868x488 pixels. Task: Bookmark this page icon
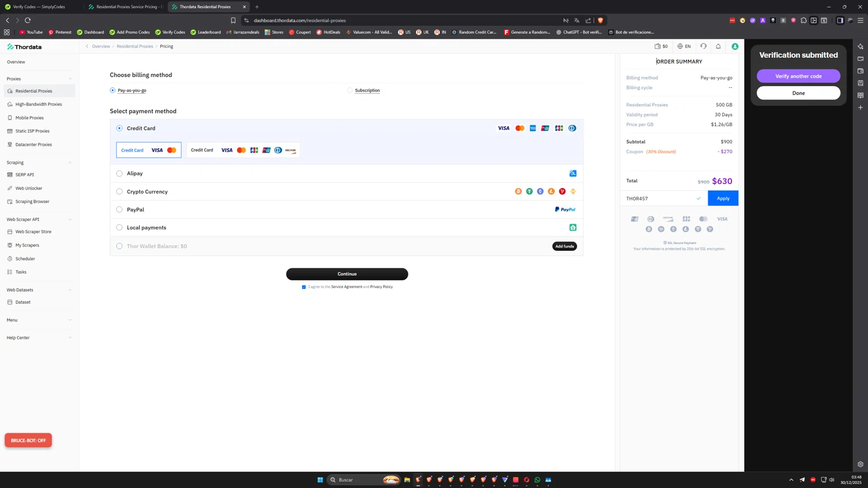click(x=233, y=20)
